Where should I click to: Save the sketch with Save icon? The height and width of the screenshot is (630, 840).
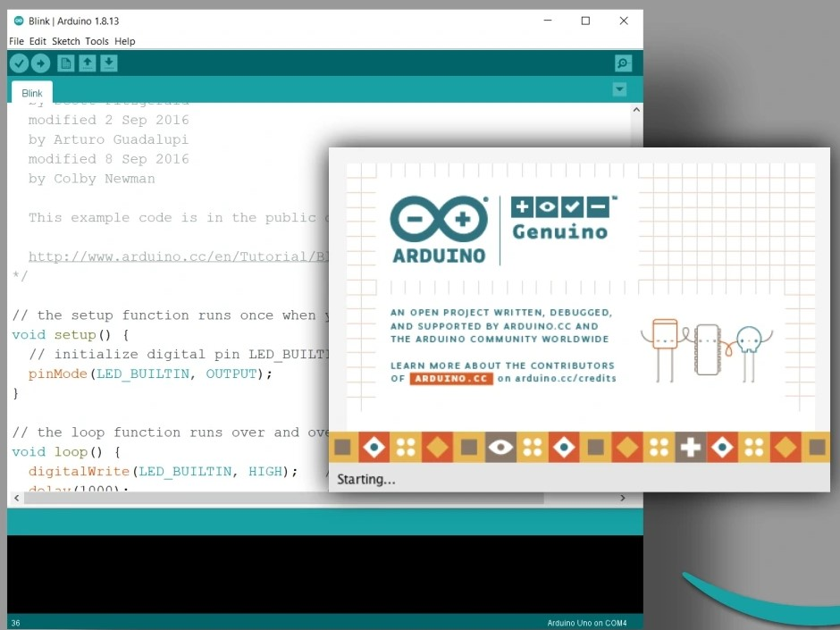(x=109, y=63)
